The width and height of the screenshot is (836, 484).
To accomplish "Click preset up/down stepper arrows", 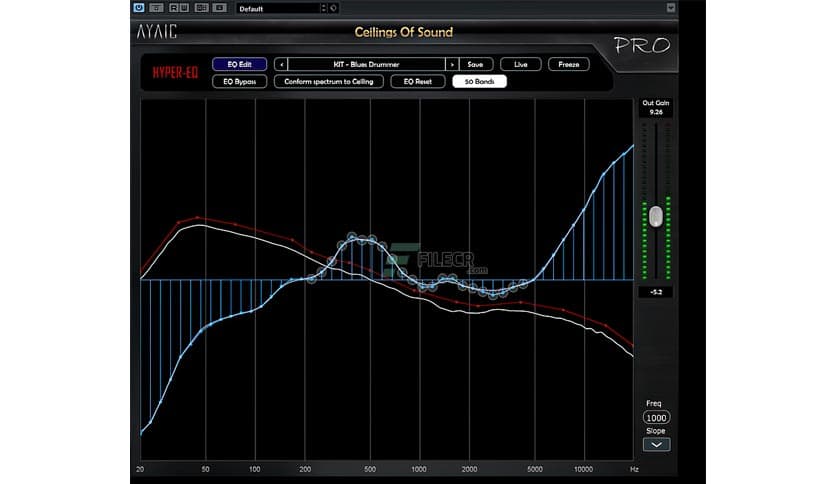I will point(324,8).
